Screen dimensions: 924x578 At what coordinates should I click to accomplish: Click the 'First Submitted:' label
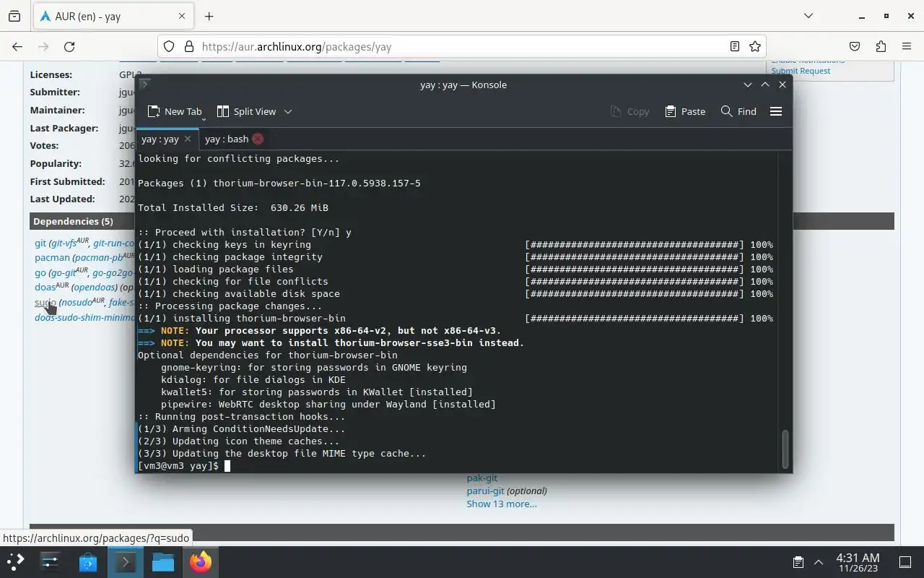[x=67, y=181]
